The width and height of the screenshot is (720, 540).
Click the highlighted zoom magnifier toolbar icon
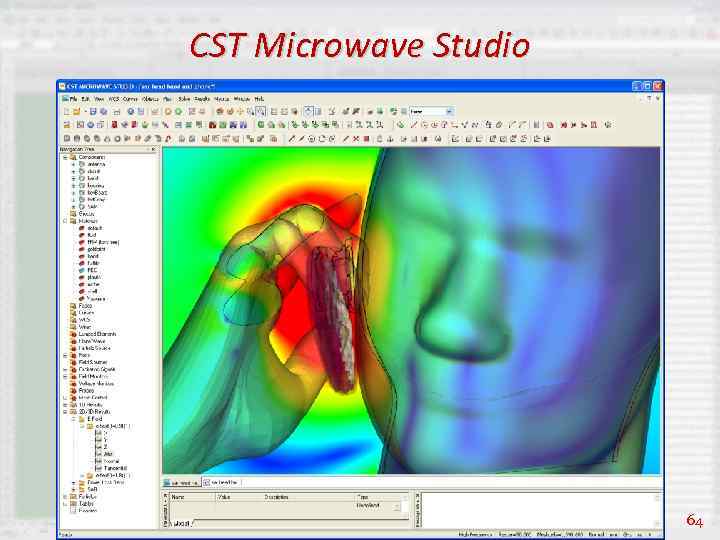pos(261,112)
